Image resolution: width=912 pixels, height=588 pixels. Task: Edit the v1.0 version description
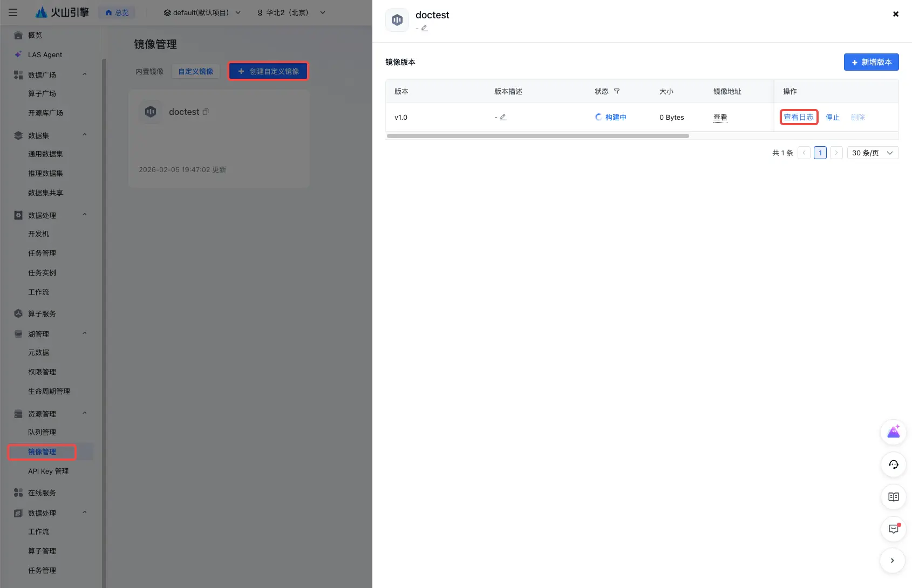pyautogui.click(x=503, y=117)
